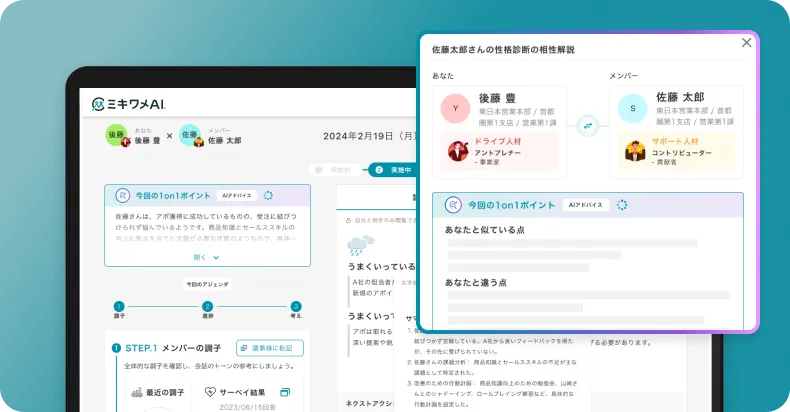This screenshot has height=412, width=790.
Task: Close the 性格診断の相性解説 popup
Action: coord(746,43)
